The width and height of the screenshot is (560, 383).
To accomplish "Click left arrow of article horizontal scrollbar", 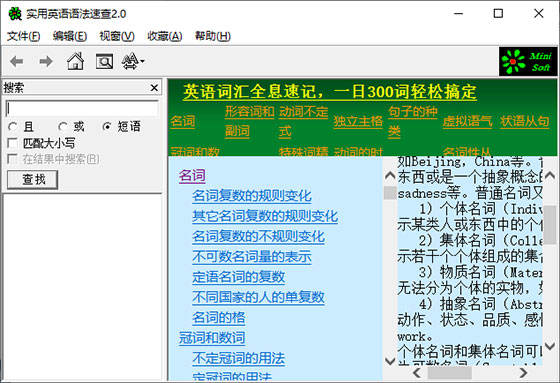I will pos(416,373).
